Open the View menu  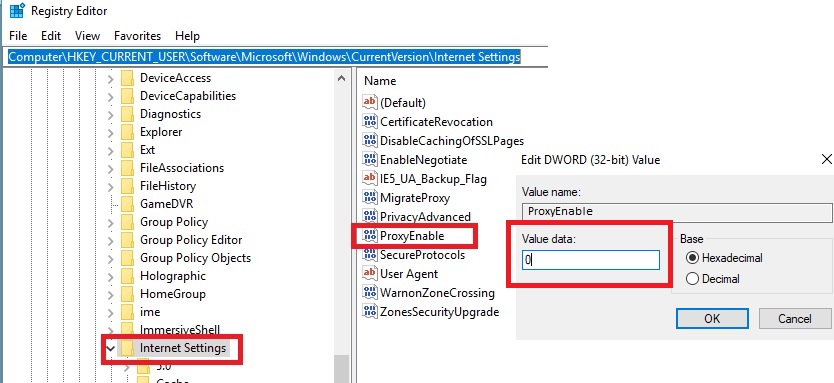tap(87, 36)
